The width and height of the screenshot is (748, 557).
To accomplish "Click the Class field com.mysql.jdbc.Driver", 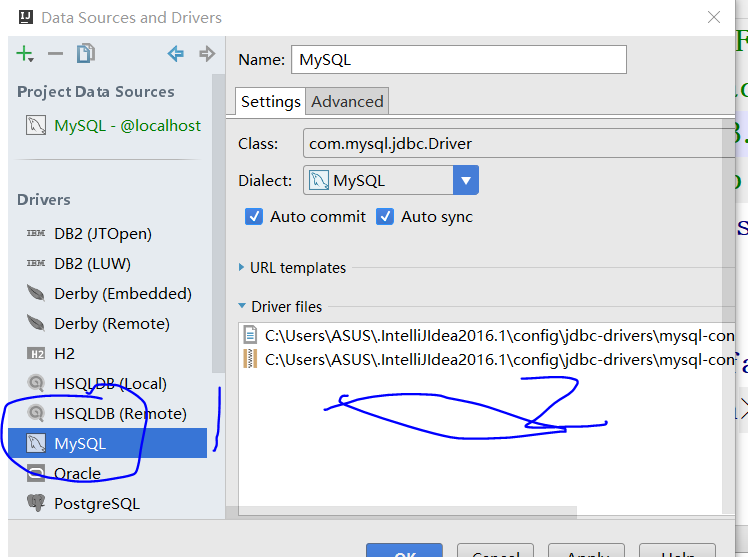I will point(519,144).
